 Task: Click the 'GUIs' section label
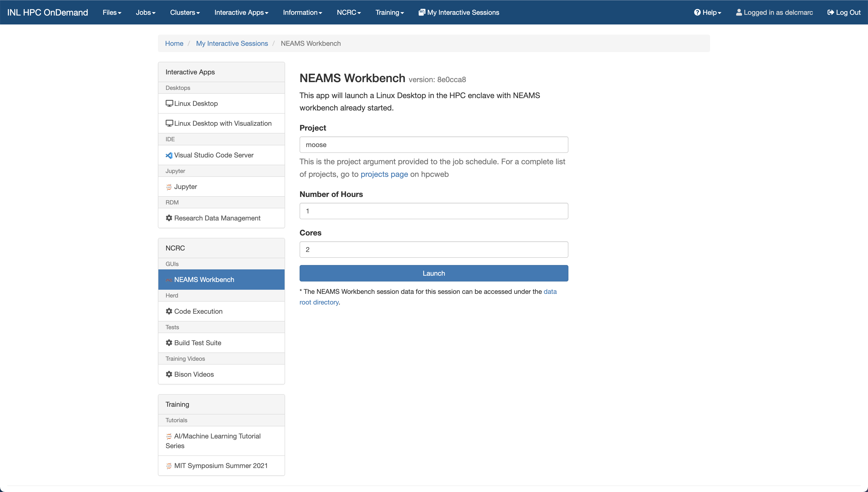tap(172, 264)
